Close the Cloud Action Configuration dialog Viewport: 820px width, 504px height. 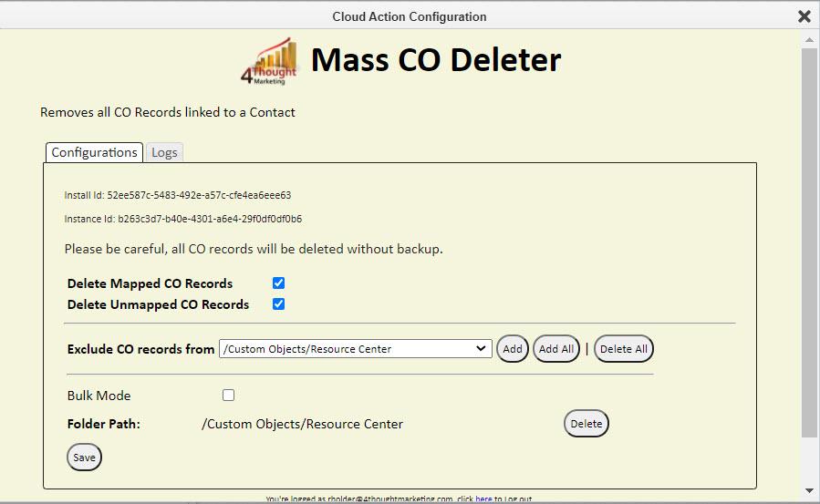(x=804, y=16)
